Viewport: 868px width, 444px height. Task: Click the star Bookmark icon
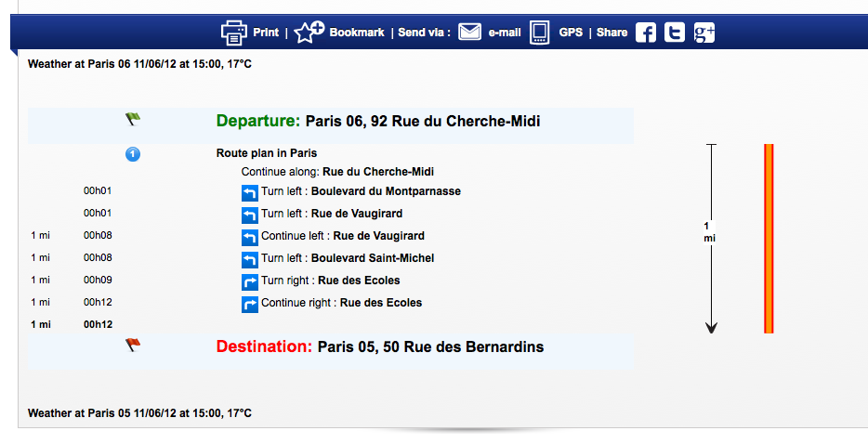(x=309, y=33)
